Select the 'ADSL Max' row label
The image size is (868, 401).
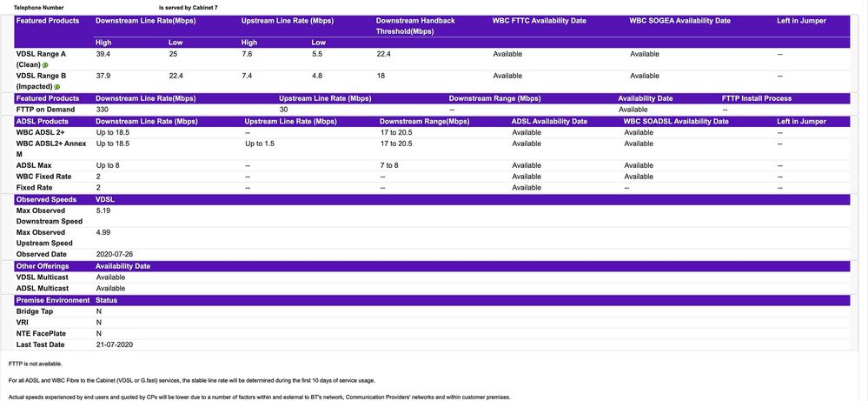[x=34, y=165]
